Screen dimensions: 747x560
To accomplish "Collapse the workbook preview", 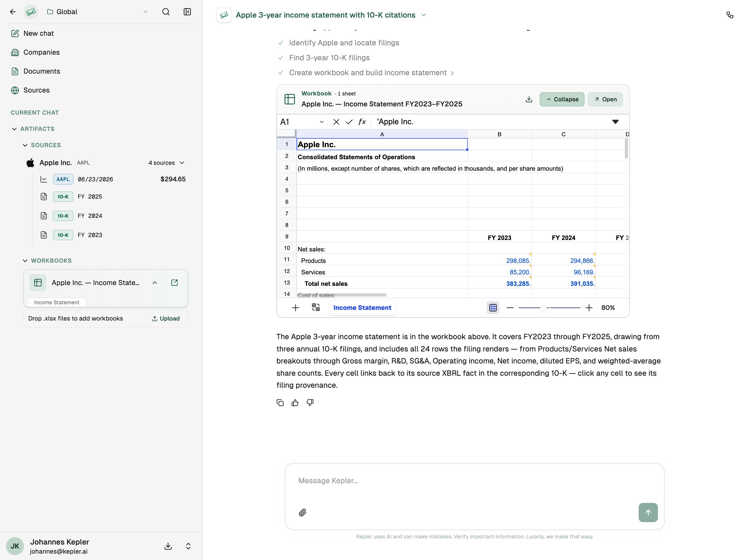I will (x=562, y=99).
